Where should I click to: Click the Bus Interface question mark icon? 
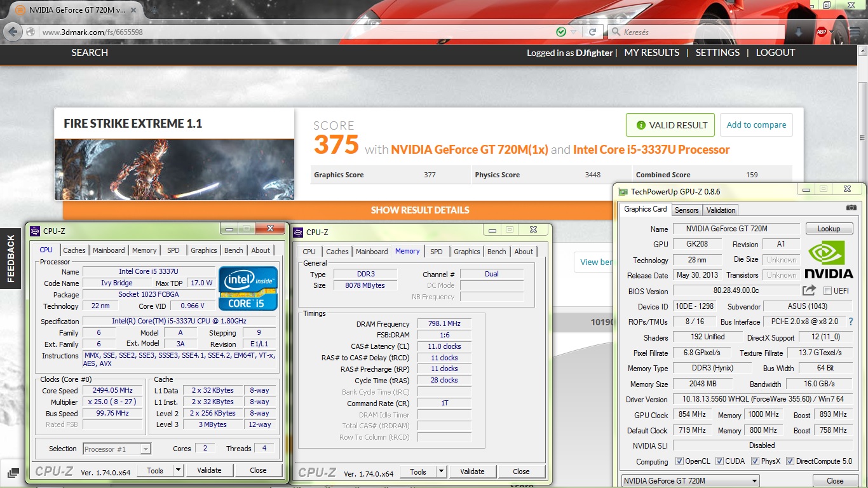click(x=850, y=322)
